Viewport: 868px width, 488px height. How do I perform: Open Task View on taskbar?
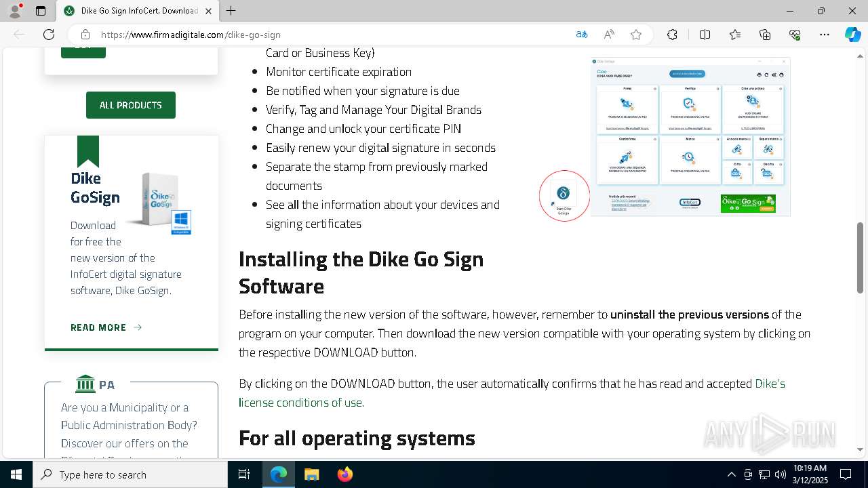tap(244, 474)
